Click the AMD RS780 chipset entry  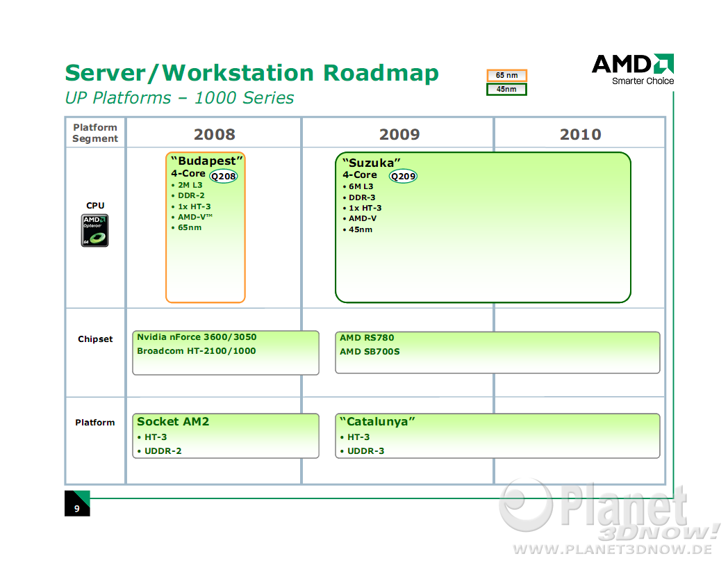tap(367, 338)
